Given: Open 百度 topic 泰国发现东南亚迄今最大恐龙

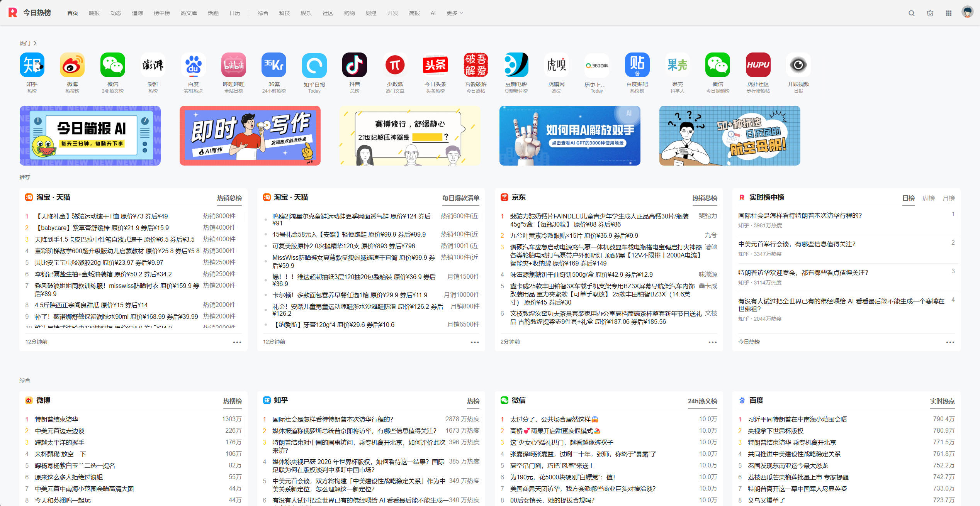Looking at the screenshot, I should pos(788,465).
